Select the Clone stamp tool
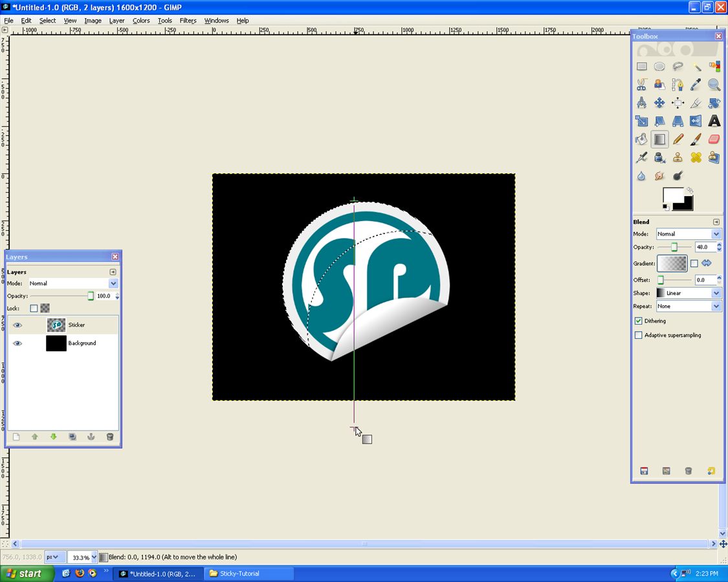 (678, 157)
